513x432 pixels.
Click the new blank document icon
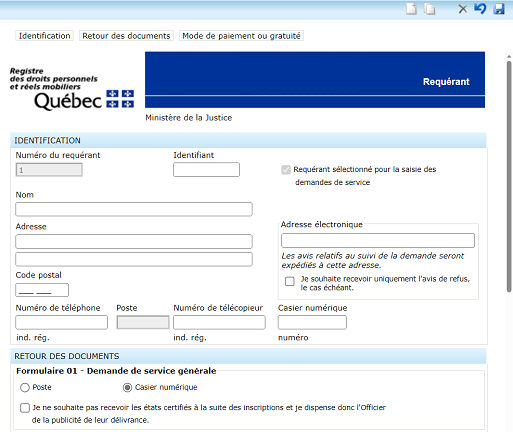[x=411, y=9]
